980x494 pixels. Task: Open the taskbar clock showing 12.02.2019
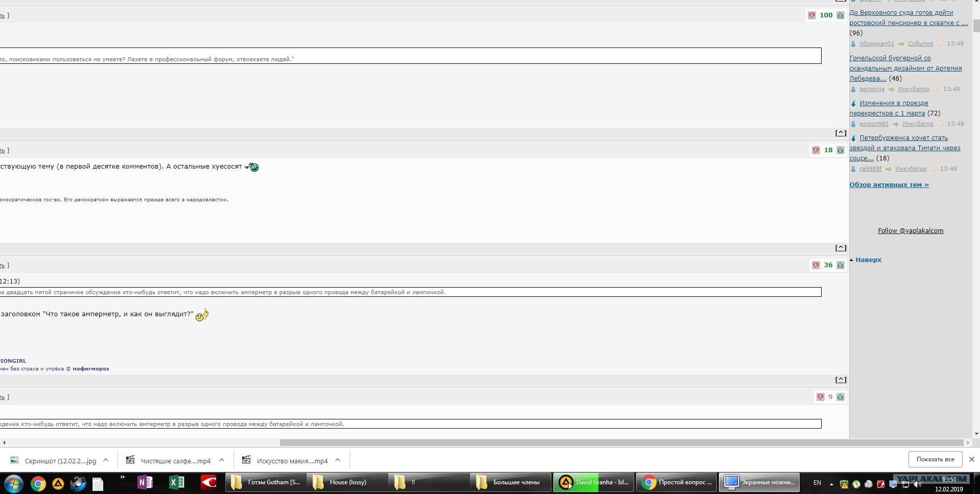tap(949, 484)
